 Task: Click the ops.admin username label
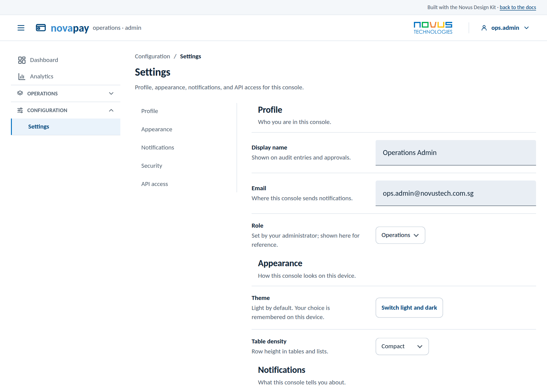[505, 28]
